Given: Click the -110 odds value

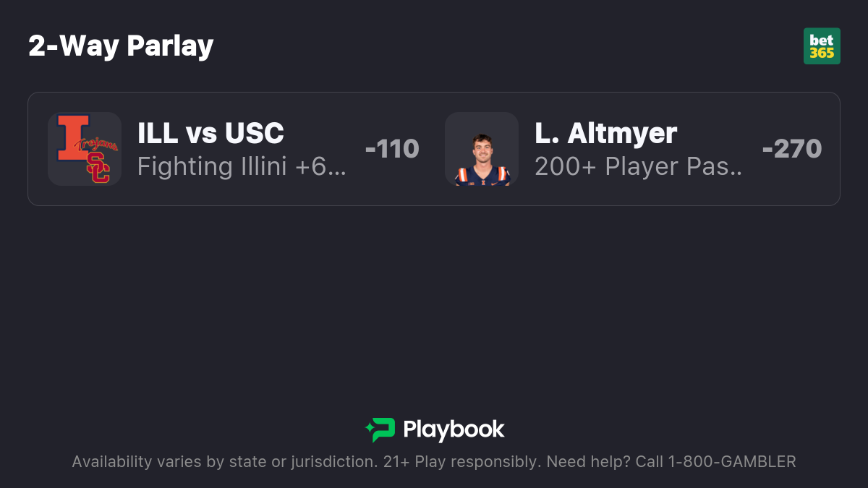Looking at the screenshot, I should pyautogui.click(x=392, y=149).
